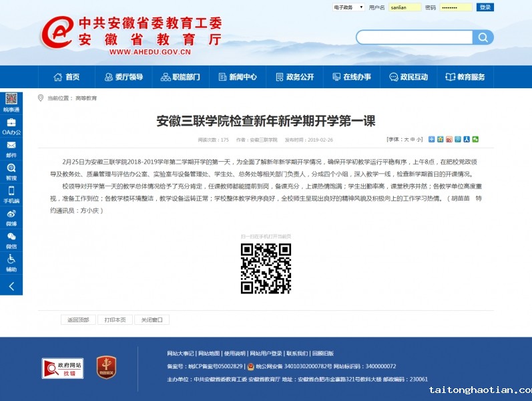Image resolution: width=532 pixels, height=401 pixels.
Task: Select the 首页 home menu item
Action: pyautogui.click(x=65, y=77)
